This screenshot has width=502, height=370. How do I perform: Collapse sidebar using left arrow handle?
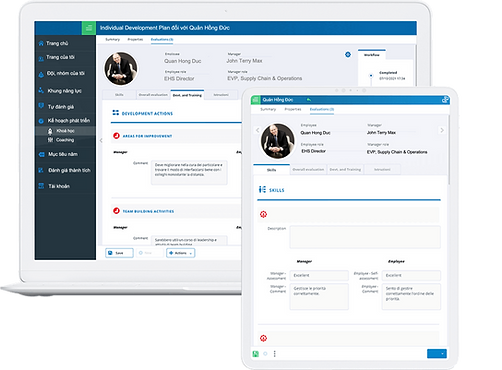click(x=101, y=140)
